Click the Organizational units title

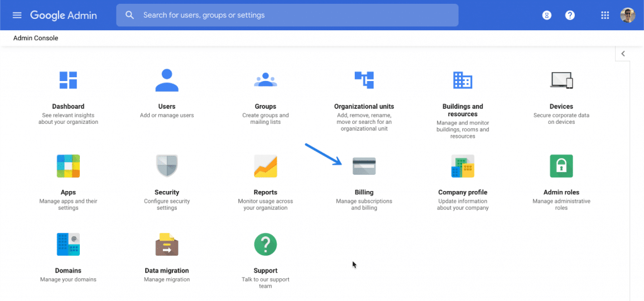(x=364, y=106)
